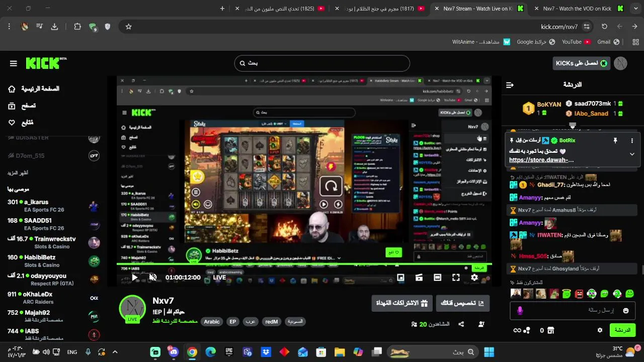Viewport: 644px width, 362px height.
Task: Click the purple microphone icon in chat input
Action: tap(520, 311)
